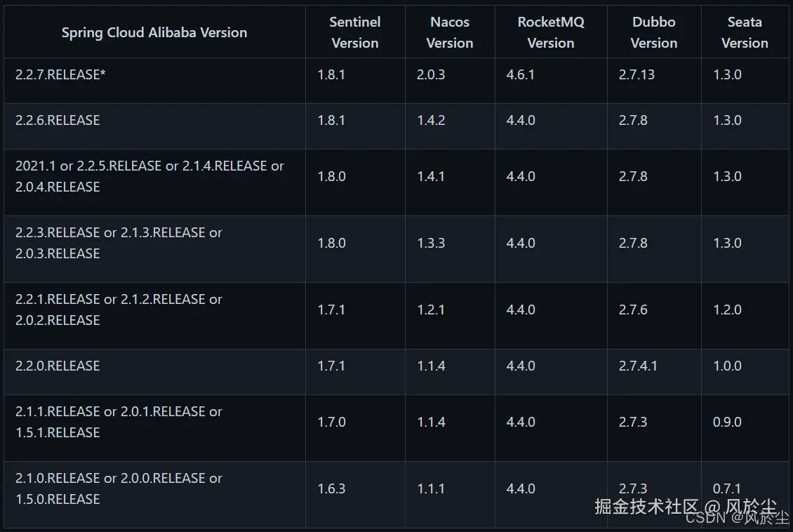Screen dimensions: 793x532
Task: Click the RocketMQ Version column header
Action: pos(551,32)
